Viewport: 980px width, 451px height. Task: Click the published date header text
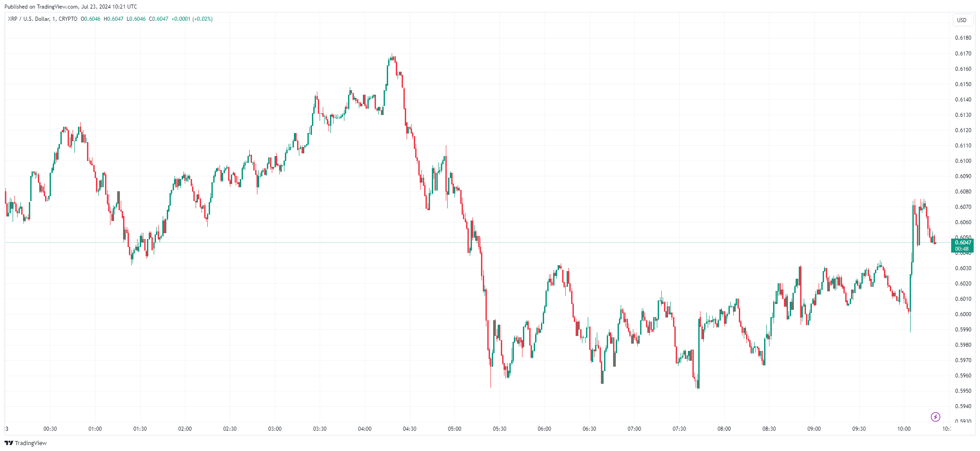click(71, 7)
